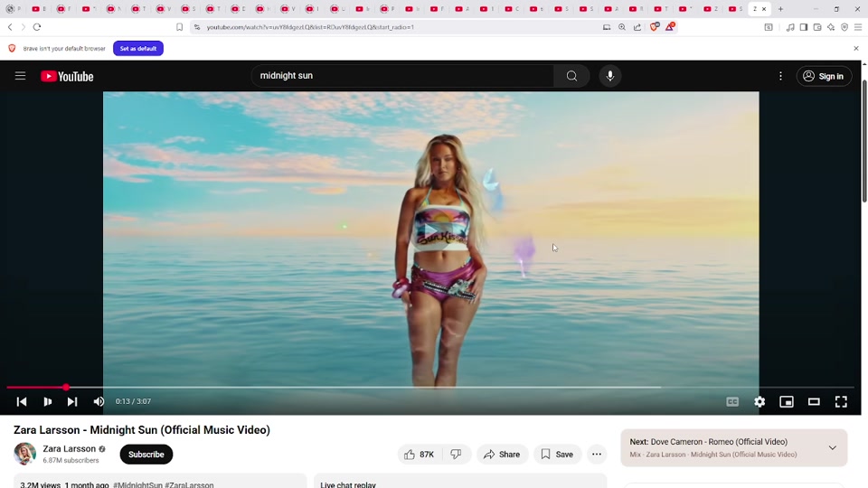Toggle closed captions on the video

(x=732, y=402)
